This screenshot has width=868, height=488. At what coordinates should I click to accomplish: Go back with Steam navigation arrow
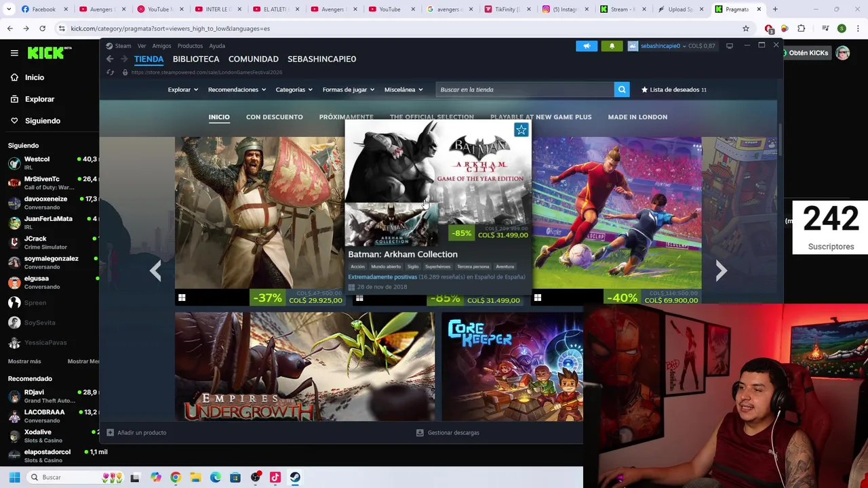coord(110,59)
